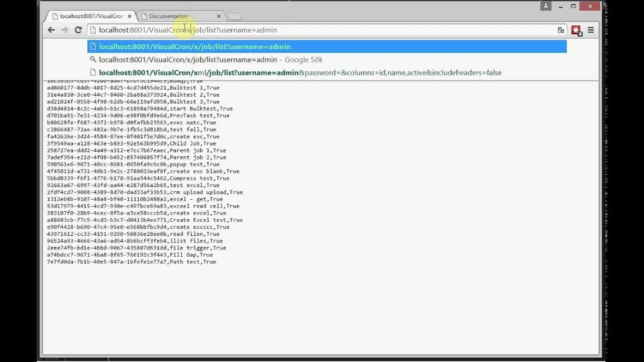
Task: Click inside the address bar URL field
Action: point(327,30)
